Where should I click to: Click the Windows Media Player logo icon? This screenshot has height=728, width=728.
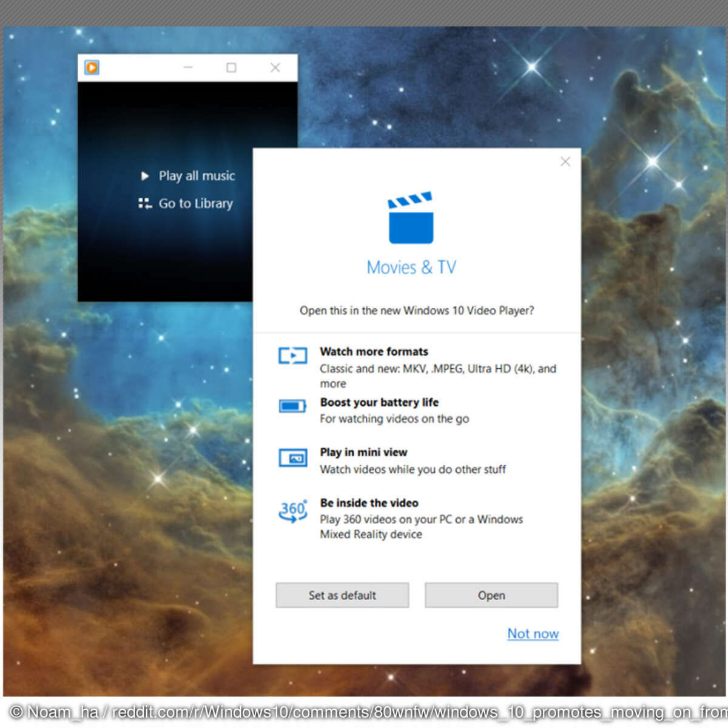90,67
